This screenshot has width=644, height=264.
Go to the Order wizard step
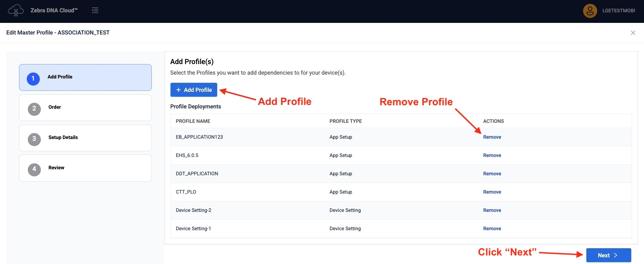coord(85,108)
